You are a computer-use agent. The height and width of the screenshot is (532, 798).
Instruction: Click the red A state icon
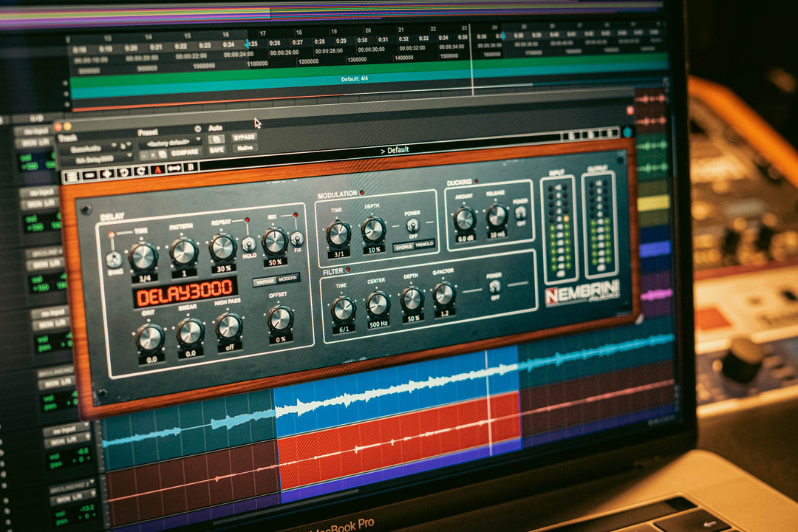coord(157,170)
